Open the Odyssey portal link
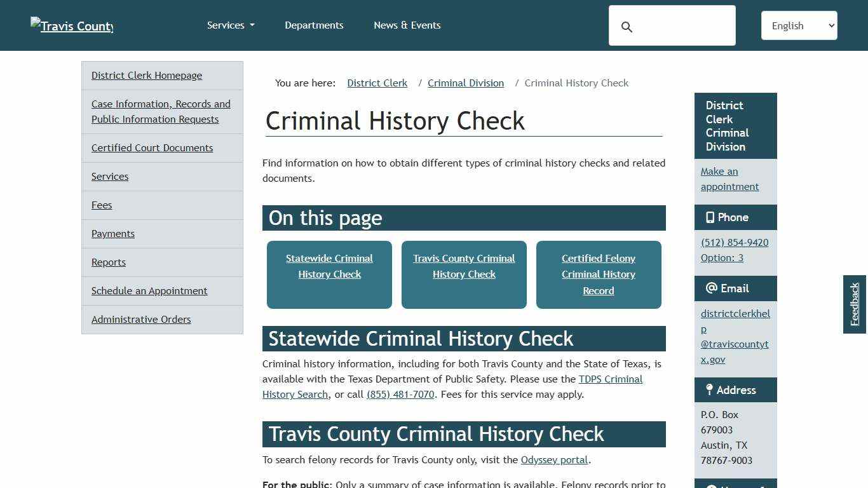The height and width of the screenshot is (488, 868). point(553,459)
